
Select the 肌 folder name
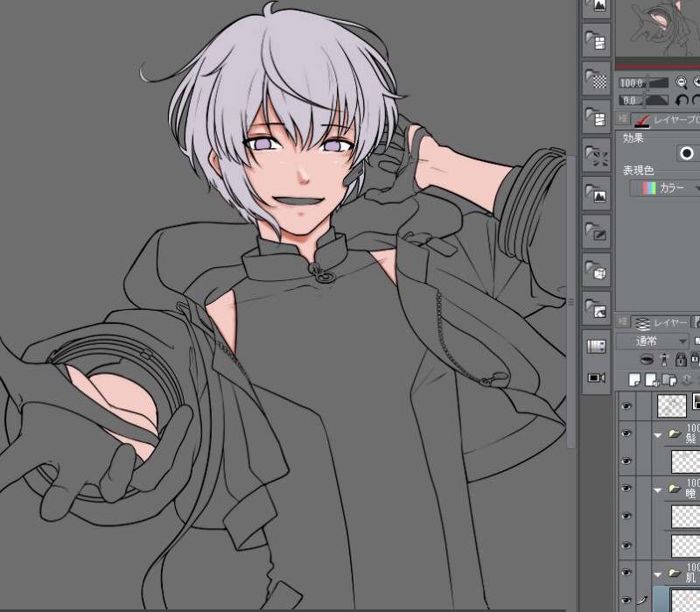690,577
